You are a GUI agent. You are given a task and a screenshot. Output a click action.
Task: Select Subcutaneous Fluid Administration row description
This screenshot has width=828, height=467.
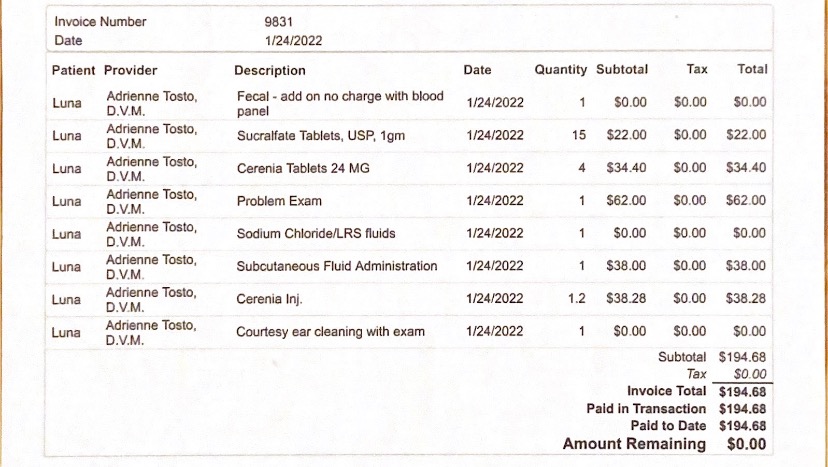pos(336,266)
